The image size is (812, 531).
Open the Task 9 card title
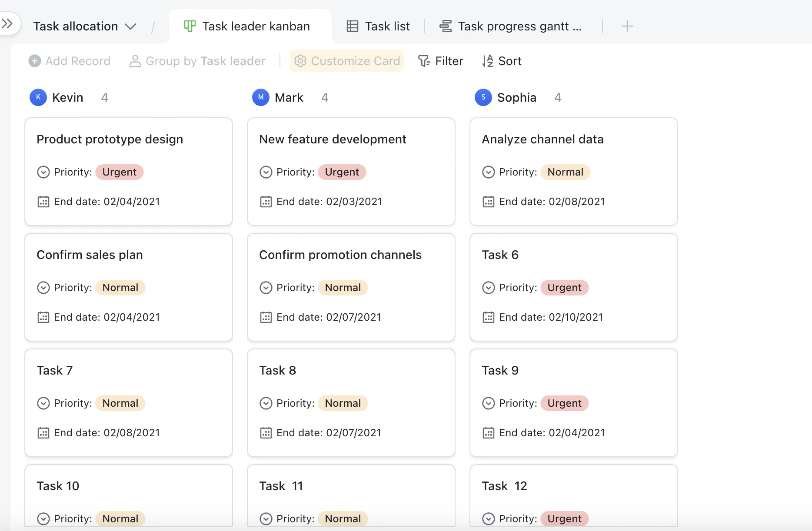(500, 370)
